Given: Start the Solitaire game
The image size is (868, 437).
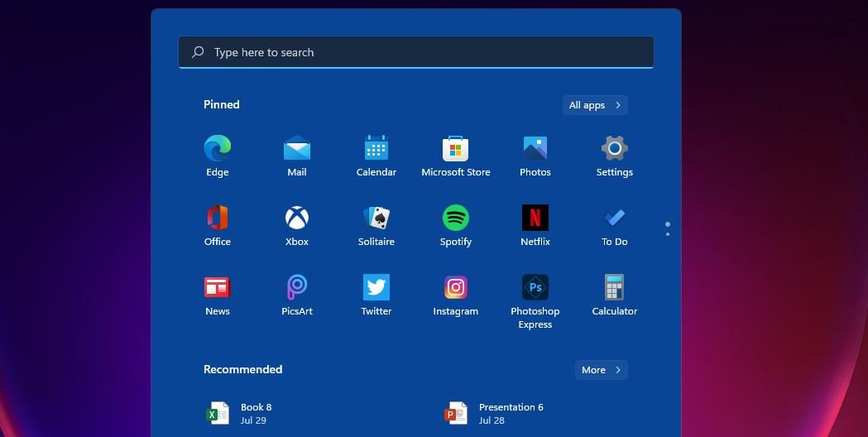Looking at the screenshot, I should pos(376,225).
